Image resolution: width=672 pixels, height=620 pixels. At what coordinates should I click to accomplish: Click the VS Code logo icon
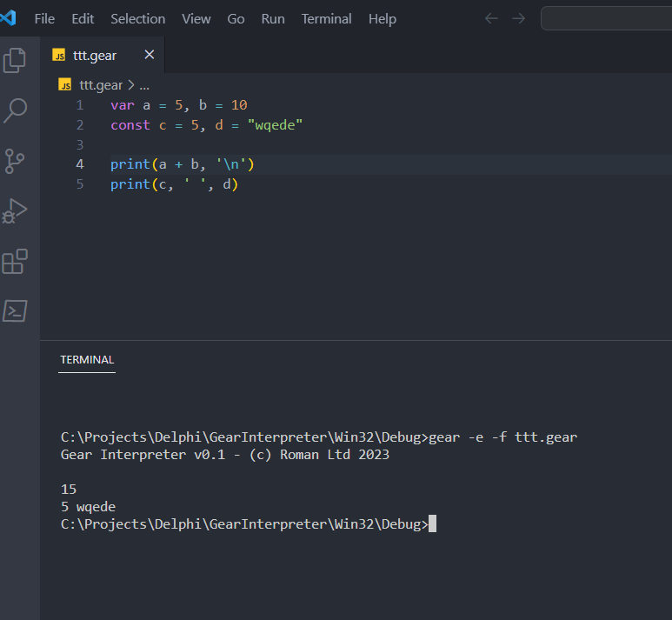[x=10, y=18]
